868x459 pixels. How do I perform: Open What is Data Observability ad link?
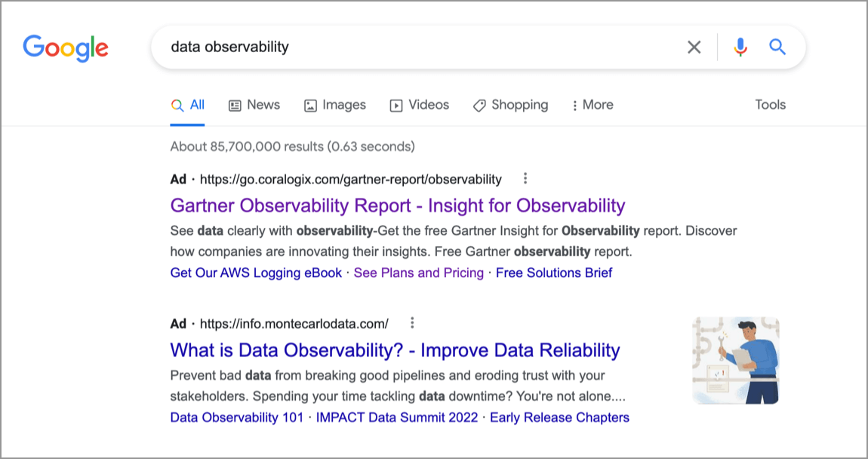(395, 350)
